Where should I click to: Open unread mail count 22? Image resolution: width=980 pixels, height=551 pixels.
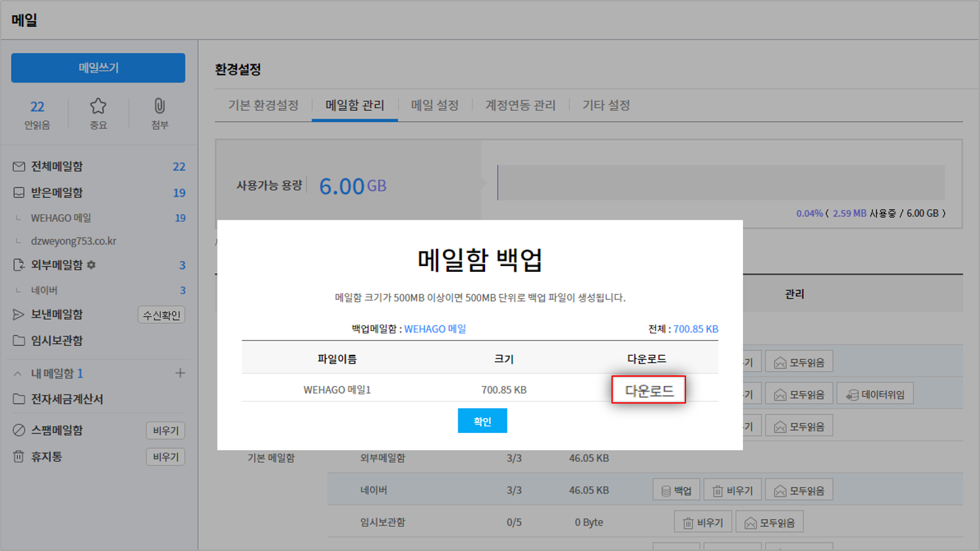[37, 107]
